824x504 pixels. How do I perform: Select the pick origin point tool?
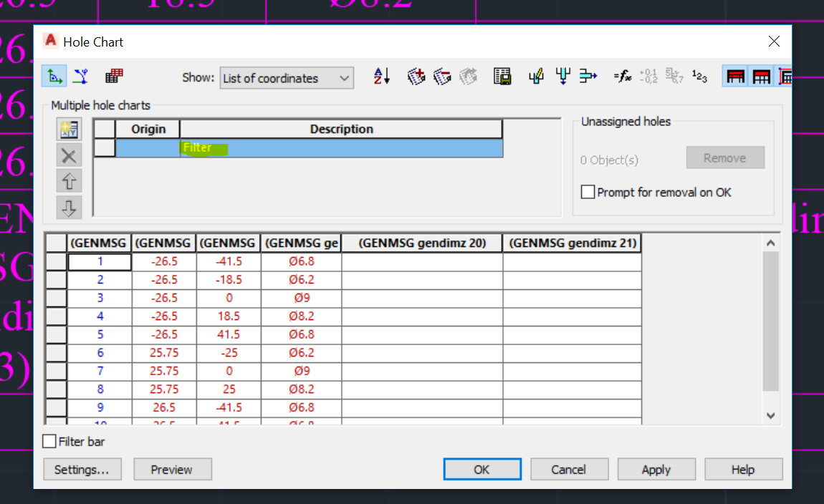[x=54, y=75]
